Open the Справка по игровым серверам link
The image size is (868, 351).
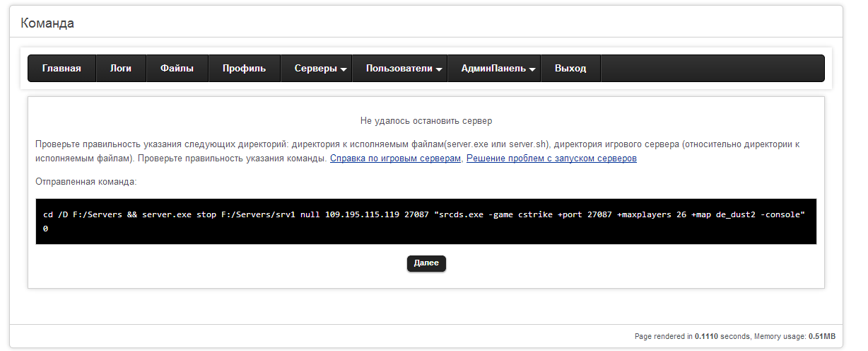point(394,159)
